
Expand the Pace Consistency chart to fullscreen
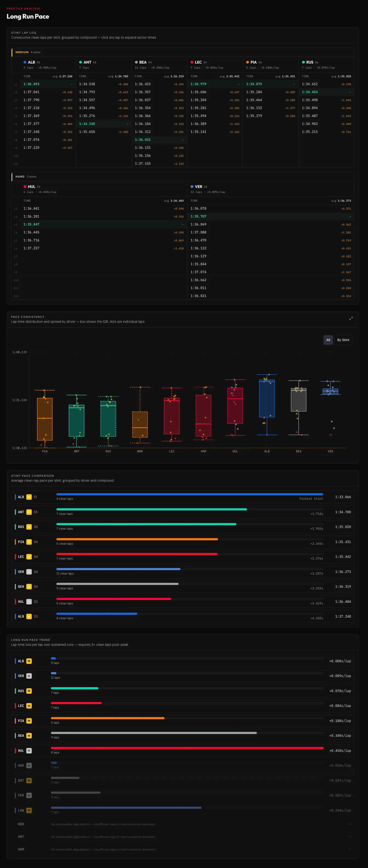(x=351, y=318)
